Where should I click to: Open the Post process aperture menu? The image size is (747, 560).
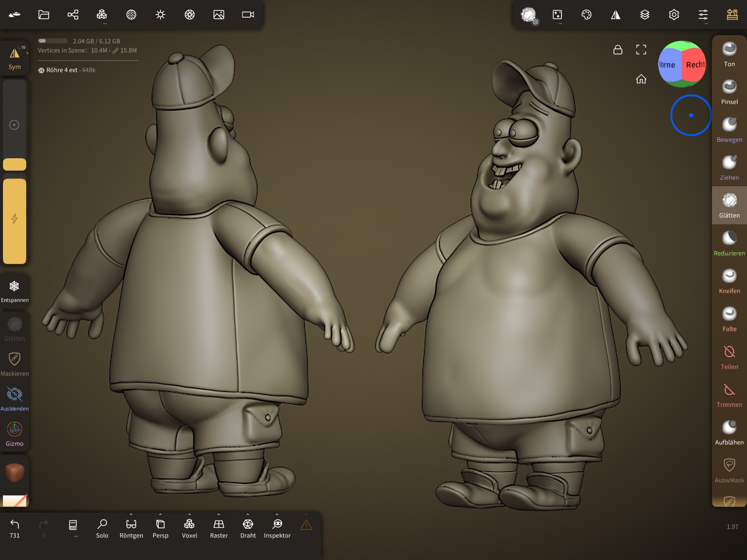coord(190,15)
